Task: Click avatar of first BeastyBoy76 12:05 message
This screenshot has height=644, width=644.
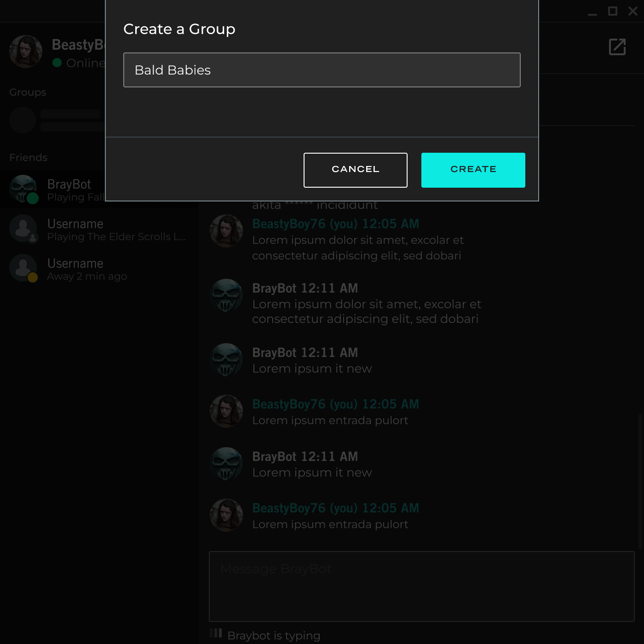Action: (x=226, y=231)
